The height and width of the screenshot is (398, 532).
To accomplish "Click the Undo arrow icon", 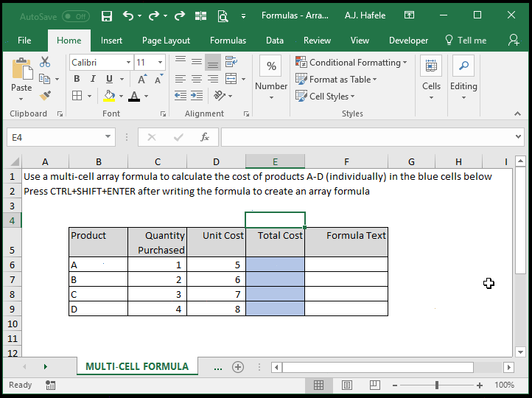I will [128, 15].
